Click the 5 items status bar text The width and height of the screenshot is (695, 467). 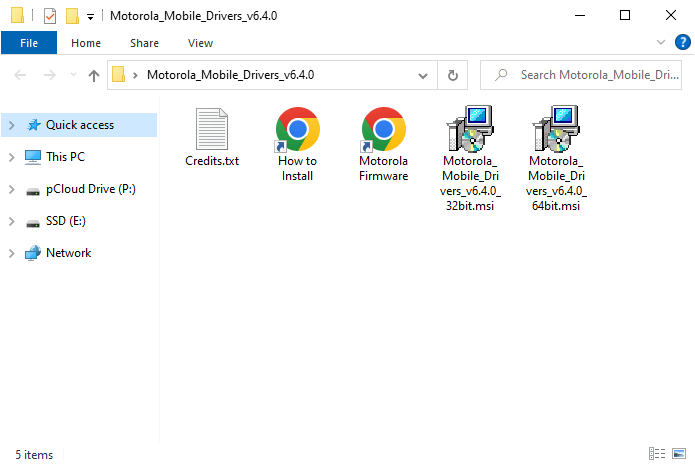click(34, 455)
